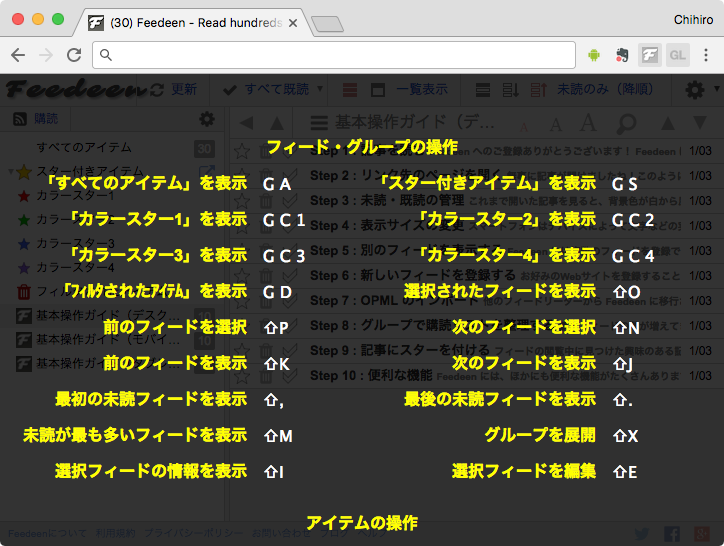
Task: Expand the スター付きアイテム tree triangle
Action: tap(9, 172)
